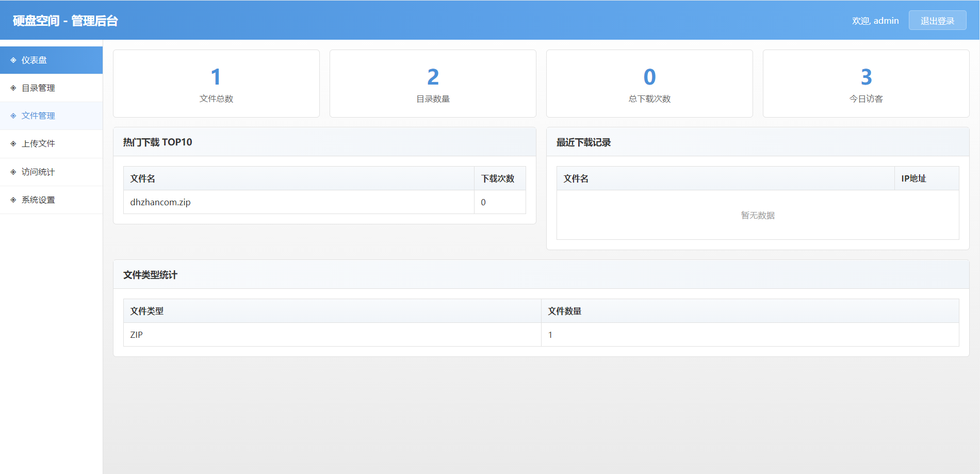Viewport: 980px width, 474px height.
Task: Open the 上传文件 page
Action: tap(38, 144)
